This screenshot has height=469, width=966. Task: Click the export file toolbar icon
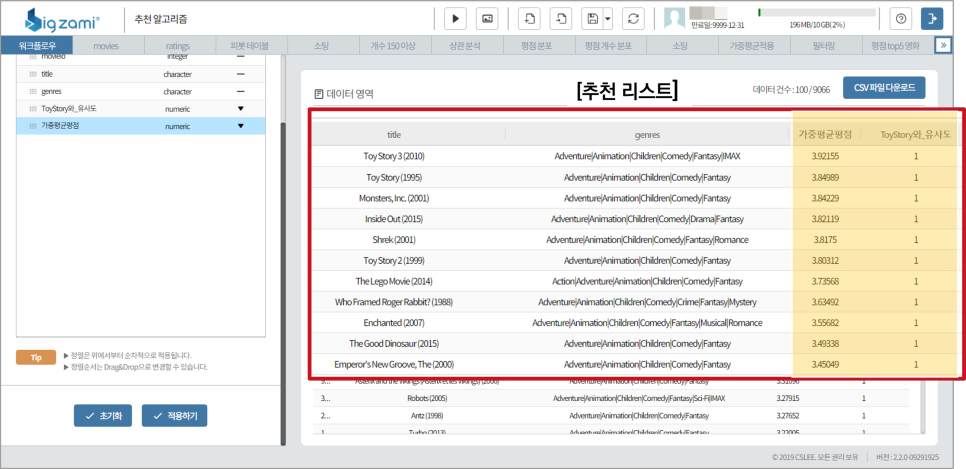[561, 19]
